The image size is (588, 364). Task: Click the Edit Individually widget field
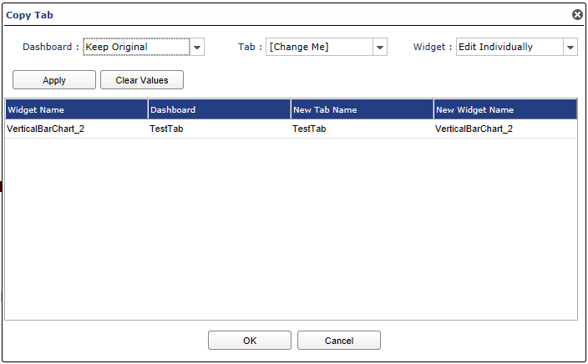[509, 47]
